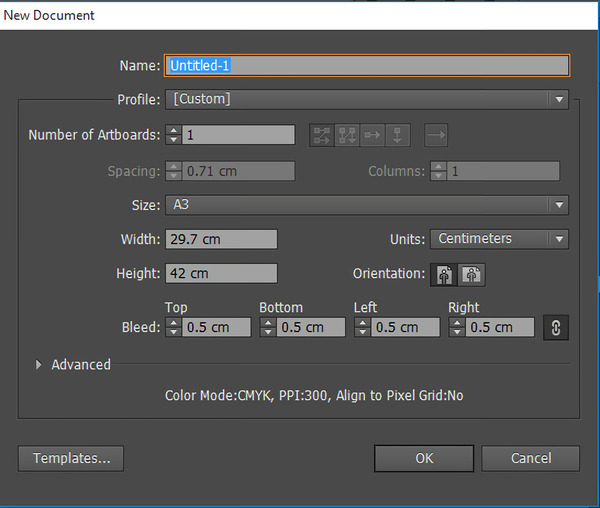Click the Number of Artboards stepper arrows
The width and height of the screenshot is (600, 508).
pos(173,135)
